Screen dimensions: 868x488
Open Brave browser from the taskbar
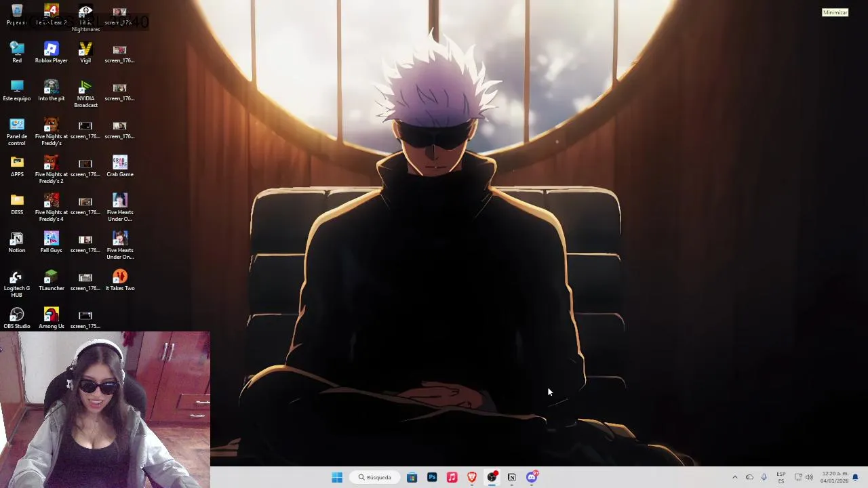click(x=472, y=477)
